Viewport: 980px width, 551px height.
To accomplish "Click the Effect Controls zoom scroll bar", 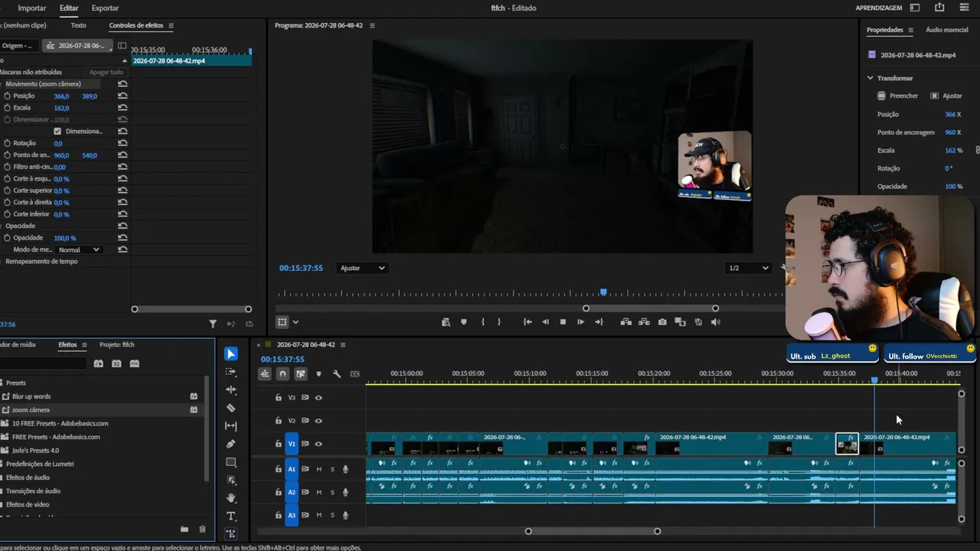I will point(191,309).
